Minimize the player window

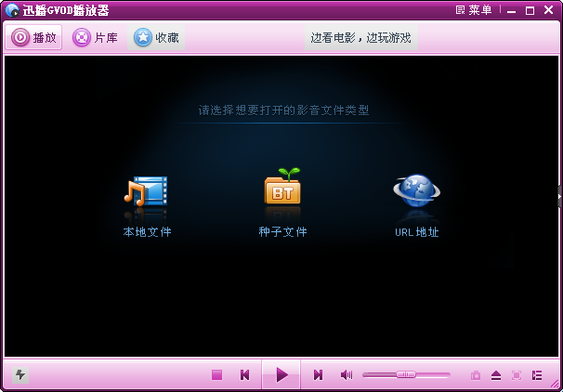[x=511, y=10]
